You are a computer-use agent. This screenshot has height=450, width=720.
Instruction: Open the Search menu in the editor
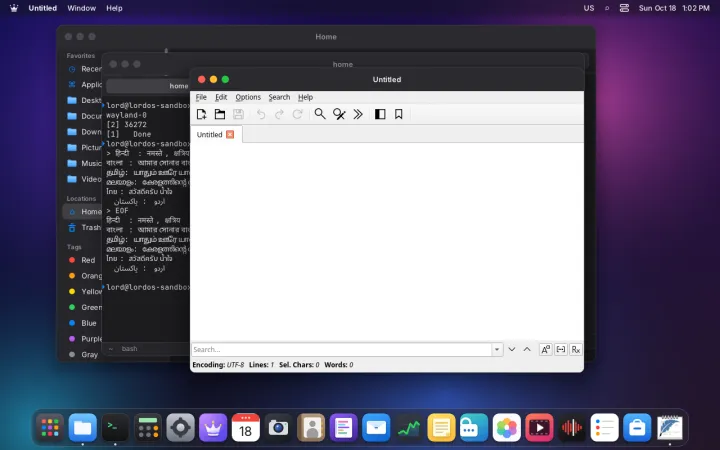pos(279,97)
